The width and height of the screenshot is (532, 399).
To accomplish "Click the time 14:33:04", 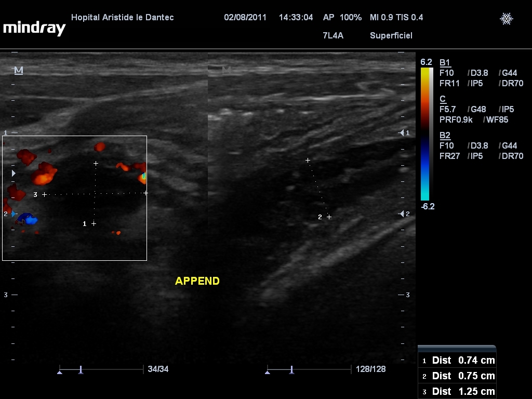I will [296, 17].
